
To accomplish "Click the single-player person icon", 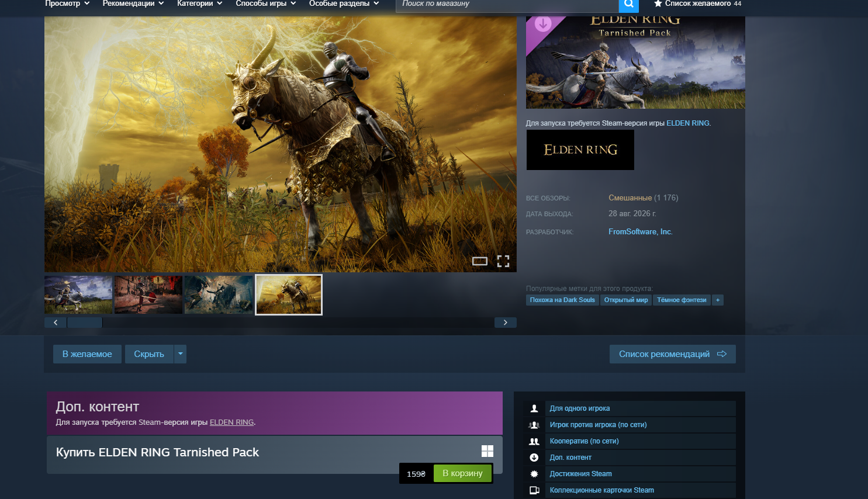I will coord(534,408).
